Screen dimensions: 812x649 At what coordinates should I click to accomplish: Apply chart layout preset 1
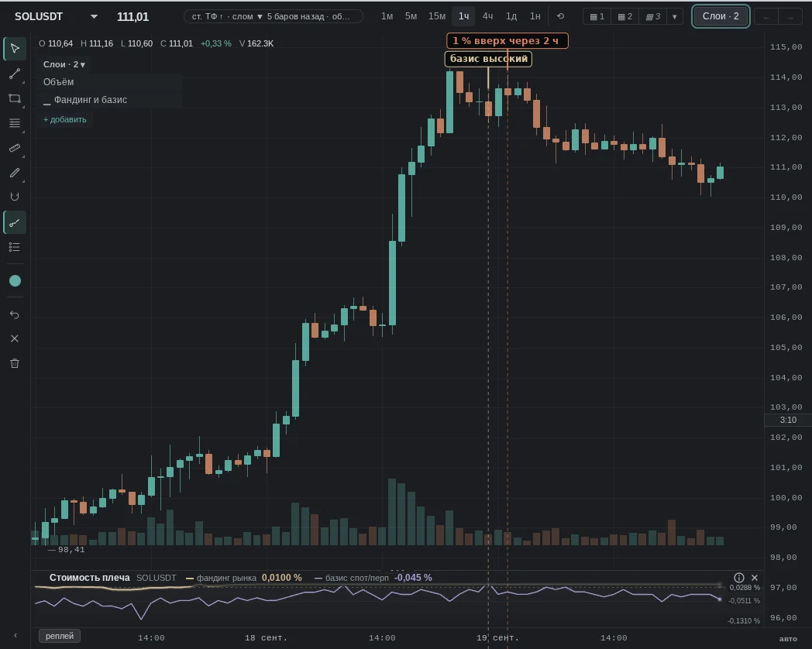click(x=597, y=16)
